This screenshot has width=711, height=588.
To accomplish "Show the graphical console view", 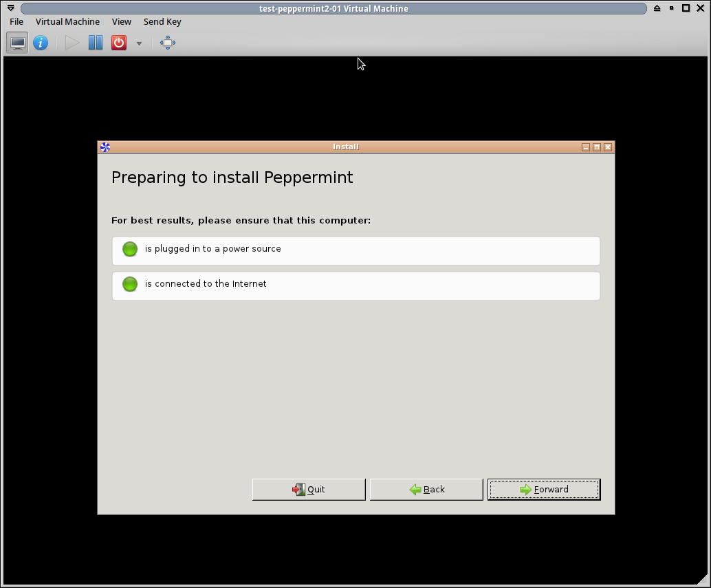I will 18,43.
